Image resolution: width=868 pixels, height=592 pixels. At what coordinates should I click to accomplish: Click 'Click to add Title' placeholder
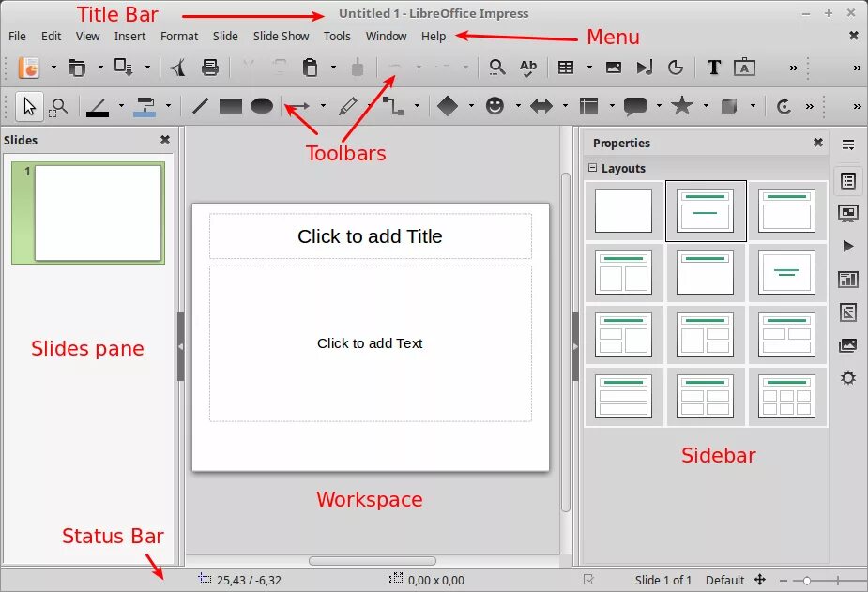[371, 236]
